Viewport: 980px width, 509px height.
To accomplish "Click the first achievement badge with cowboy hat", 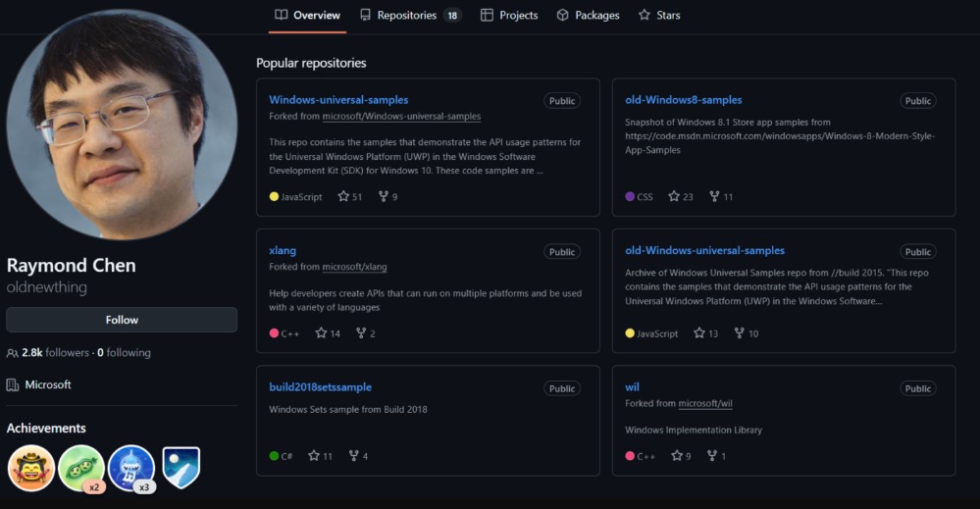I will click(x=30, y=468).
